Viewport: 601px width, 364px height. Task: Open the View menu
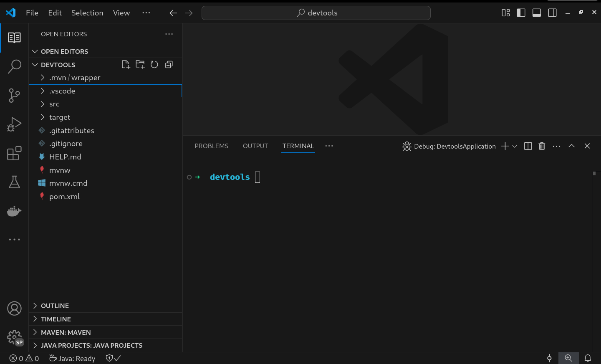121,13
